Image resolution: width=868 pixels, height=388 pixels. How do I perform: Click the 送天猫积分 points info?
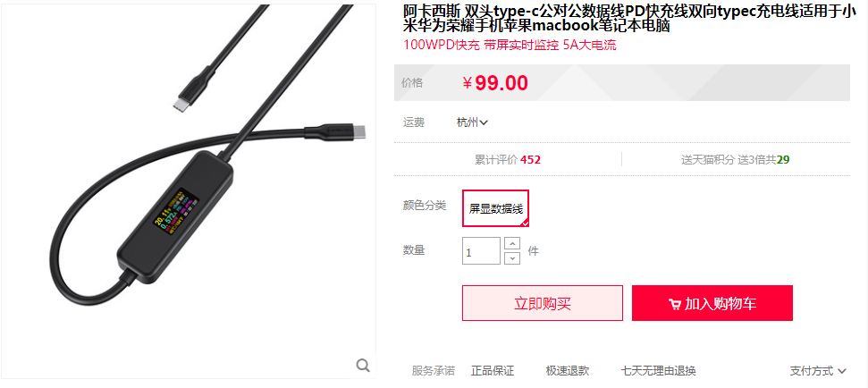tap(735, 160)
